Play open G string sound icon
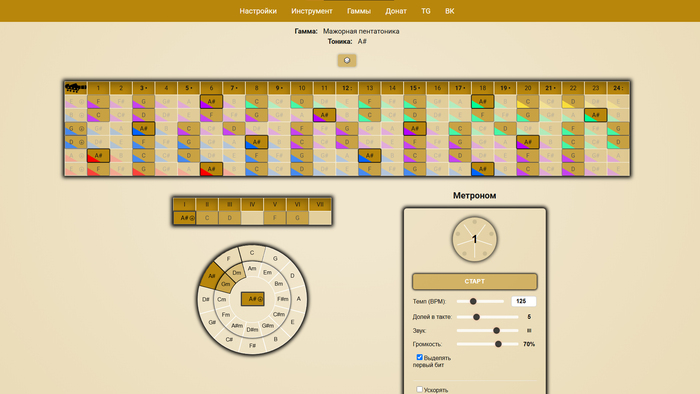This screenshot has height=394, width=700. 81,129
